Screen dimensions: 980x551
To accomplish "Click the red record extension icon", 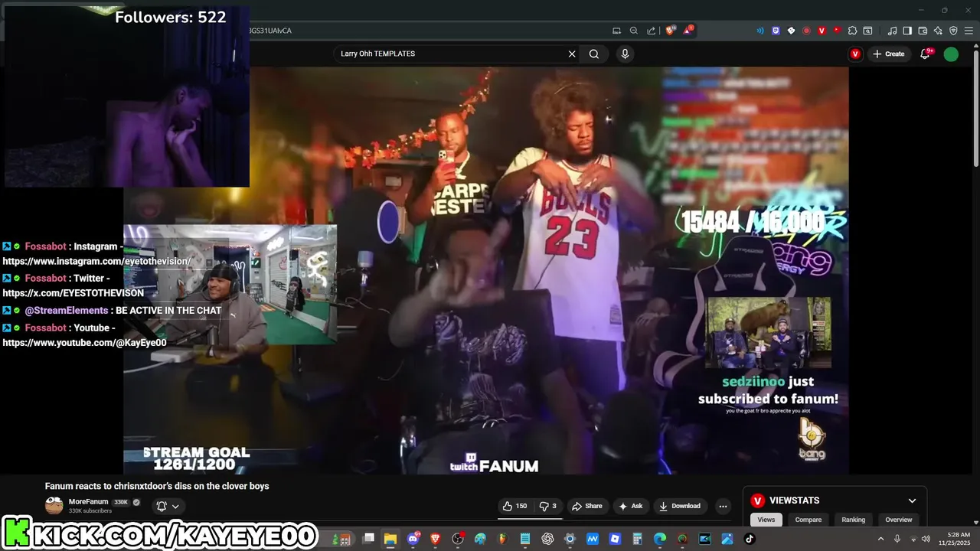I will 806,31.
